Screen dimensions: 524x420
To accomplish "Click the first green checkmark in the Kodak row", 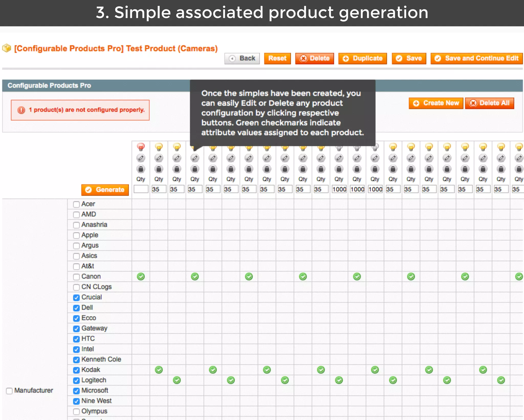I will pos(159,370).
